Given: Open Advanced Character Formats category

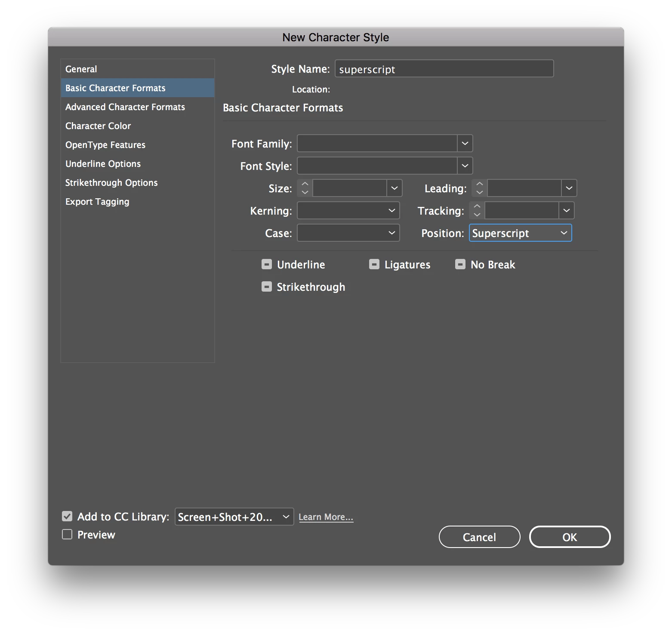Looking at the screenshot, I should (x=138, y=107).
